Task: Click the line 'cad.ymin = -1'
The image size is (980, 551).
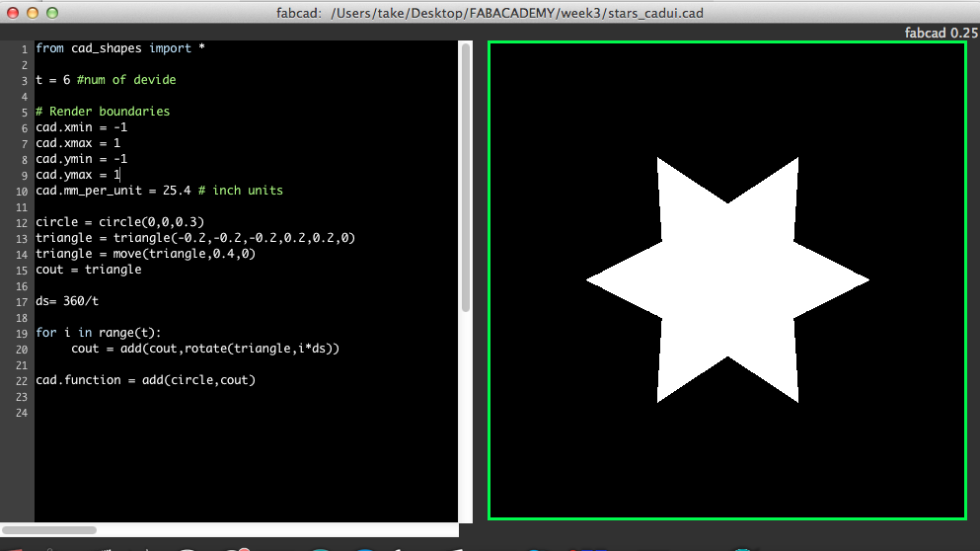Action: [x=81, y=159]
